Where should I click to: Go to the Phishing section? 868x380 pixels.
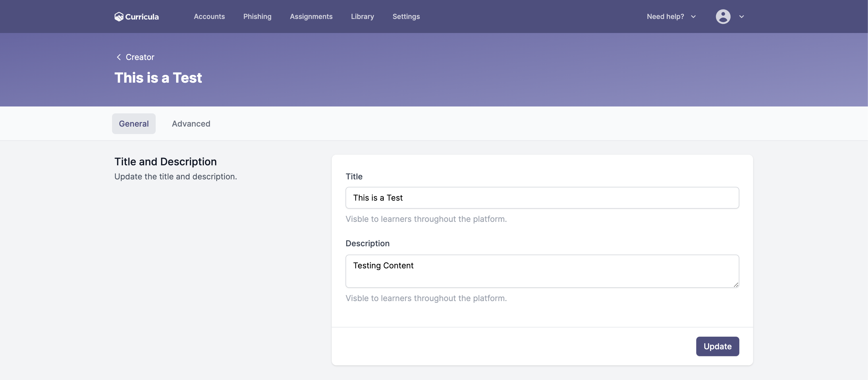click(x=257, y=16)
